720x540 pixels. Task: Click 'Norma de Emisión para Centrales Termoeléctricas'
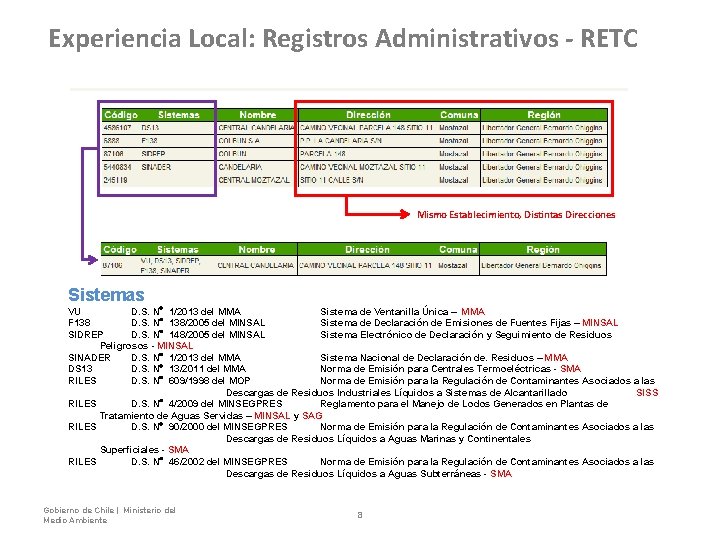[x=435, y=369]
